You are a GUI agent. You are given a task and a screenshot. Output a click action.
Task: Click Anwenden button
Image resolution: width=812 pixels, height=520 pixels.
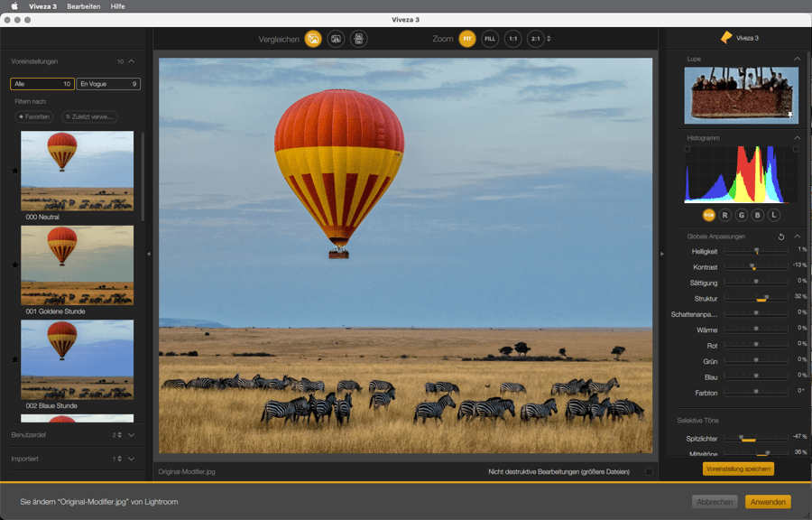768,502
